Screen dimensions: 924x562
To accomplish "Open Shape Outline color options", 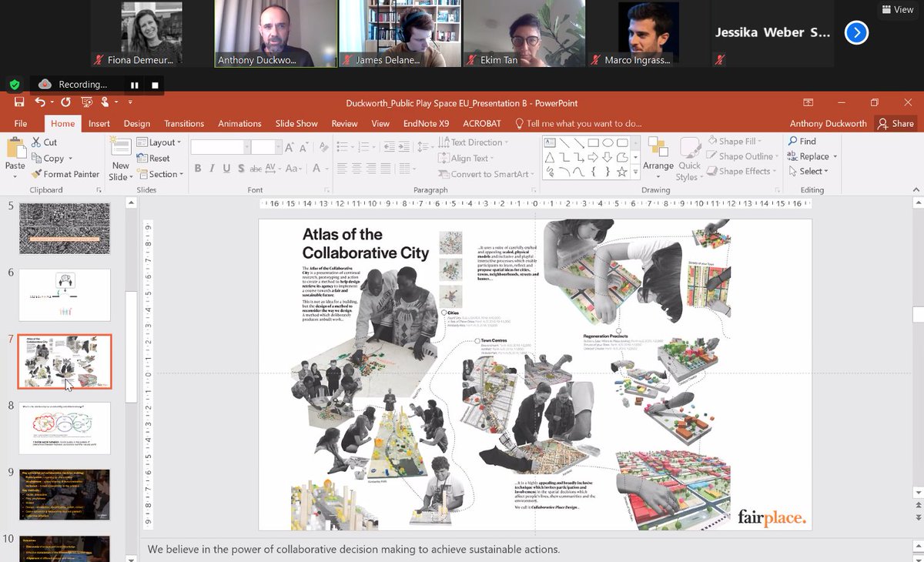I will pos(744,156).
